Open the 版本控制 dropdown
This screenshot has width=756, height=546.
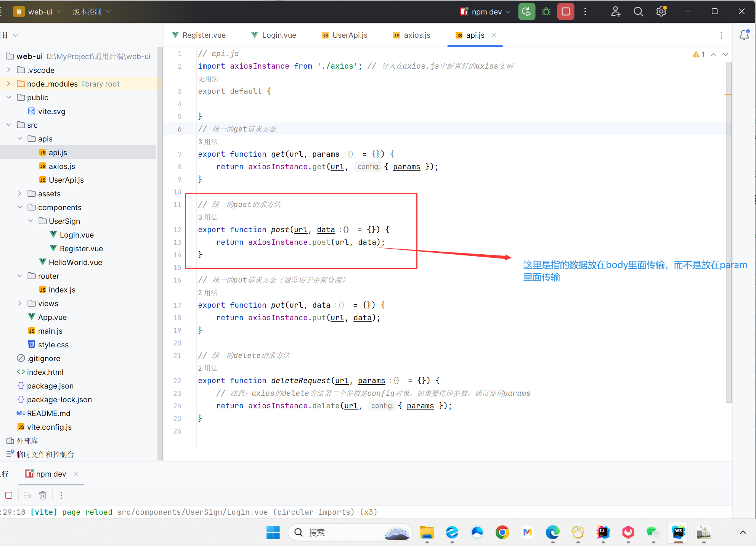pyautogui.click(x=92, y=12)
